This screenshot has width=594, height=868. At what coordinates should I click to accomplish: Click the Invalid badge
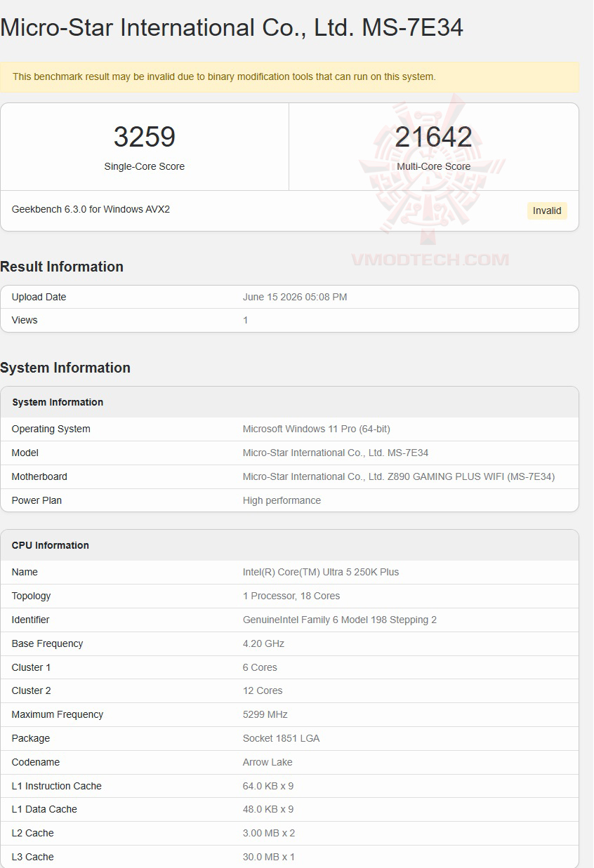(x=547, y=211)
